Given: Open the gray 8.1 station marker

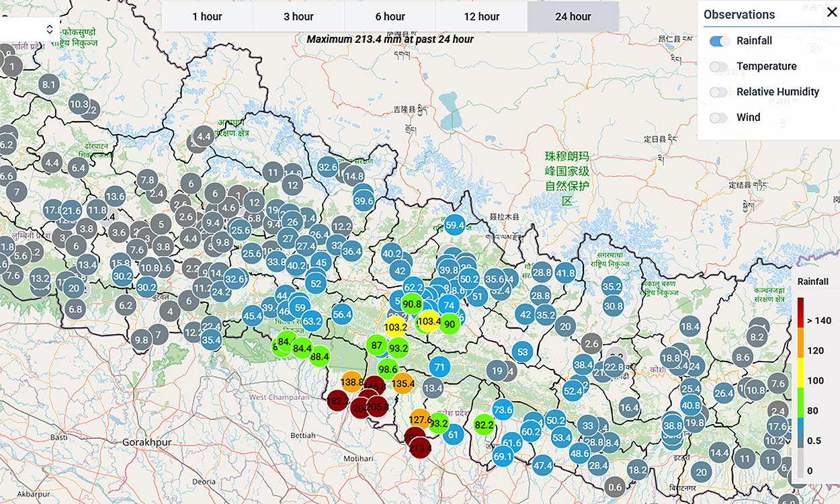Looking at the screenshot, I should click(48, 85).
